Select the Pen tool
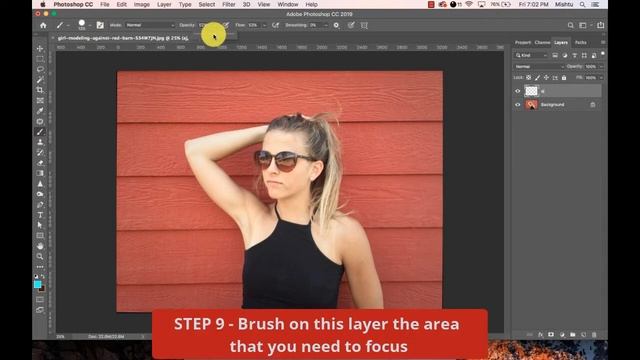The width and height of the screenshot is (640, 360). point(40,204)
